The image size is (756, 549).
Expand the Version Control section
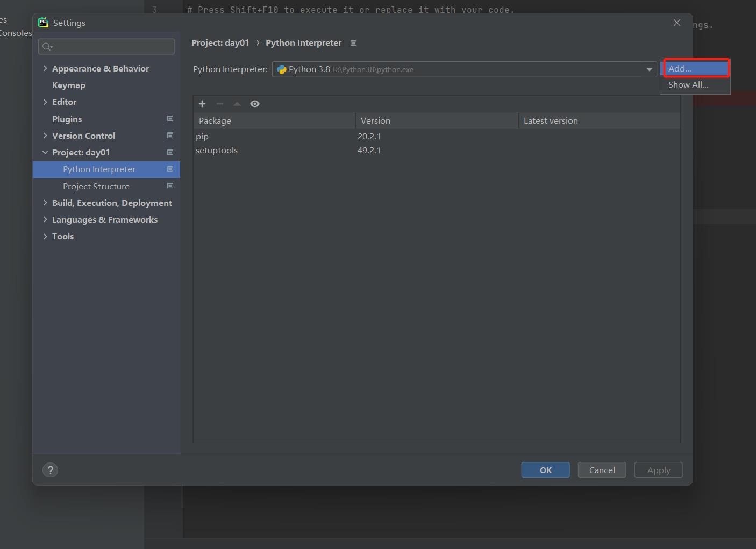[45, 136]
